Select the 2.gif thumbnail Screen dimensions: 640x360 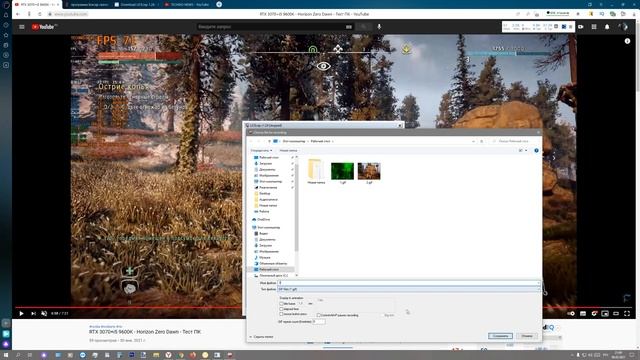(369, 171)
